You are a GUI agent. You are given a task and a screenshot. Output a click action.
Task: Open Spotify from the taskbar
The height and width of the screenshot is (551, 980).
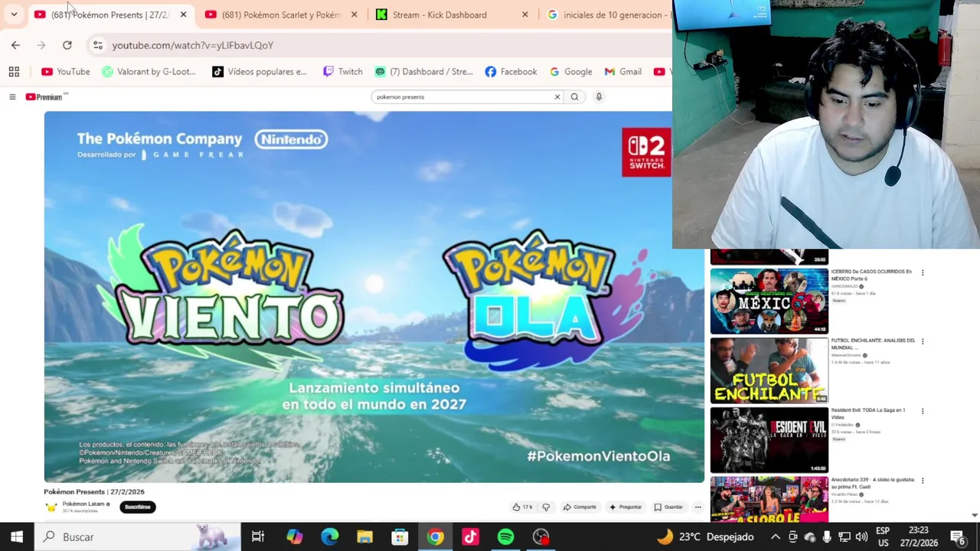(505, 536)
